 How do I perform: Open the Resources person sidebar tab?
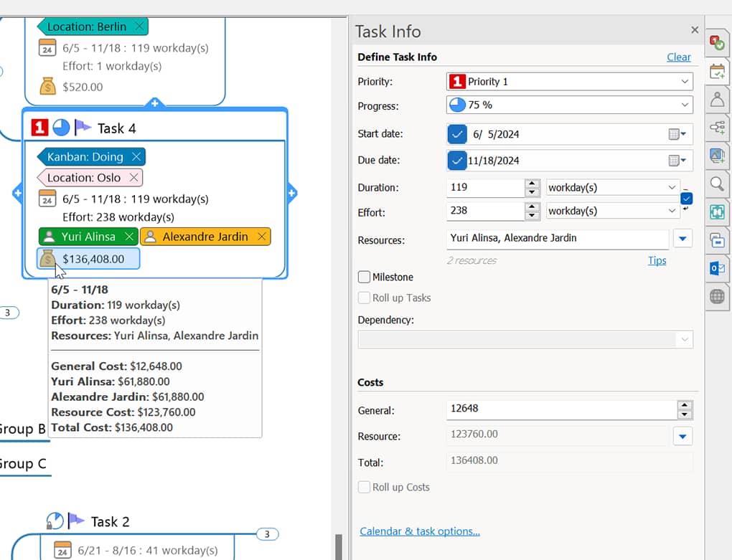716,100
